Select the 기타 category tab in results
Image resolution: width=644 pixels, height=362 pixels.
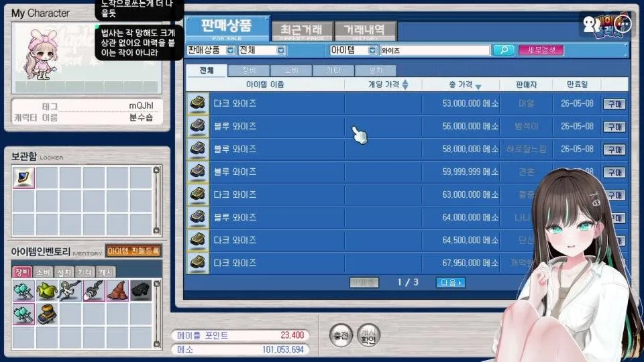pos(333,70)
